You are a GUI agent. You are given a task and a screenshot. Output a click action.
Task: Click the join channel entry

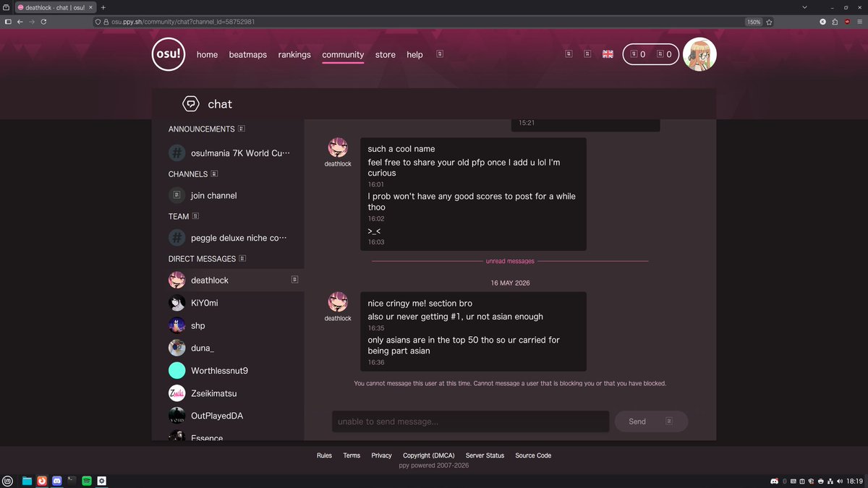pyautogui.click(x=228, y=195)
